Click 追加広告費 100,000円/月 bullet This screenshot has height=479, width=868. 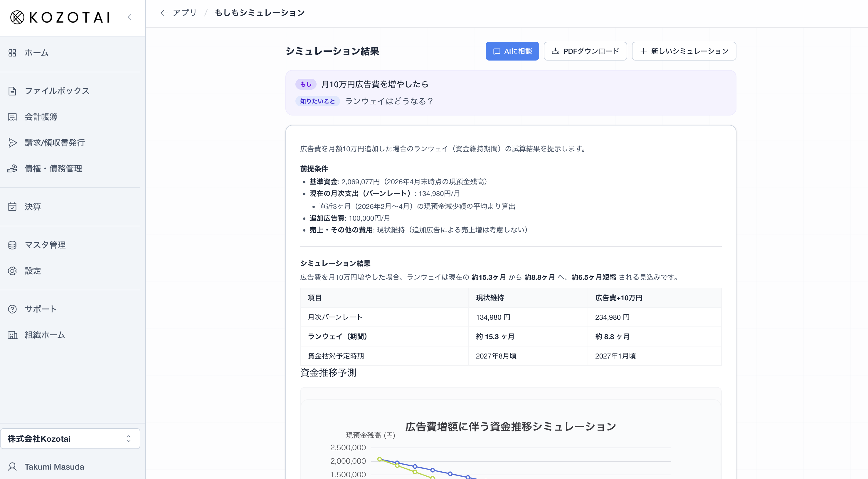coord(350,218)
